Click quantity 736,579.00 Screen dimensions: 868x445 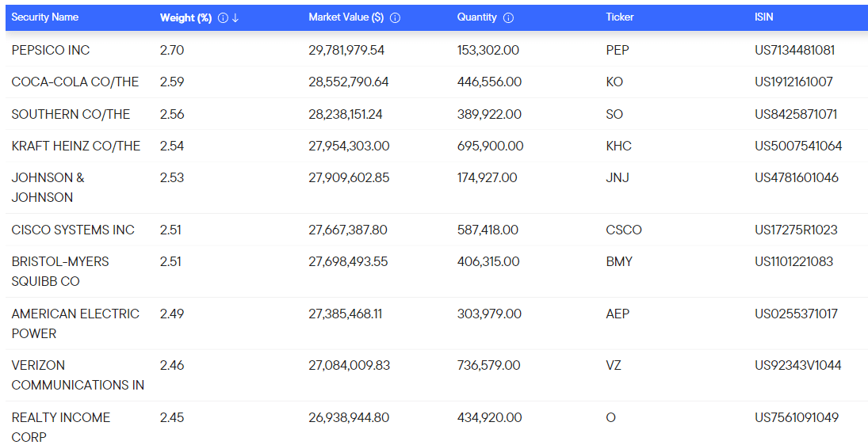pyautogui.click(x=489, y=365)
